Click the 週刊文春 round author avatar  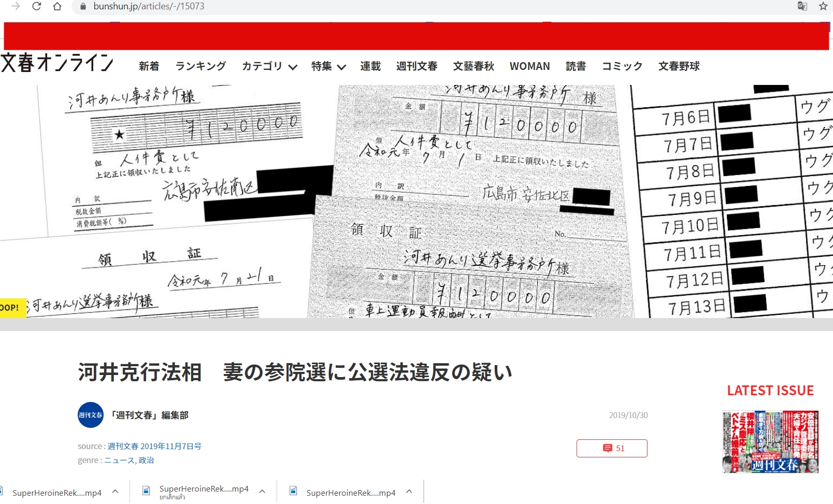pyautogui.click(x=91, y=415)
